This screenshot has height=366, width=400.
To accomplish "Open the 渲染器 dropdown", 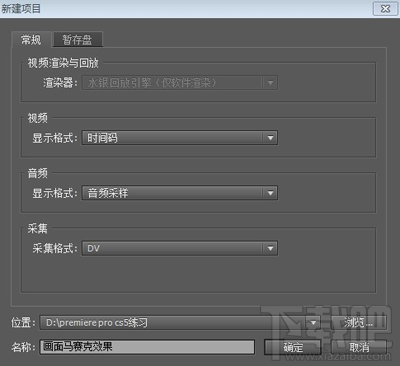I will tap(180, 83).
